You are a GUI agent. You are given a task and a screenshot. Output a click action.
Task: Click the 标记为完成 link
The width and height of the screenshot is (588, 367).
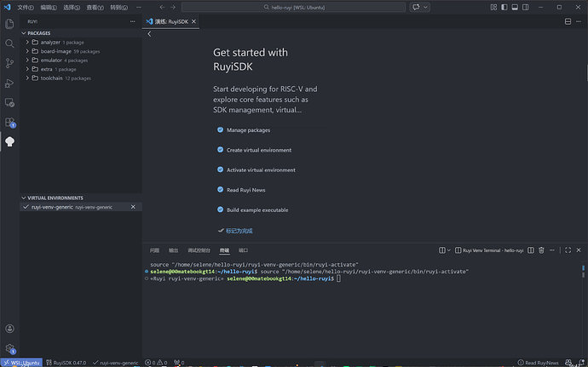click(x=239, y=231)
